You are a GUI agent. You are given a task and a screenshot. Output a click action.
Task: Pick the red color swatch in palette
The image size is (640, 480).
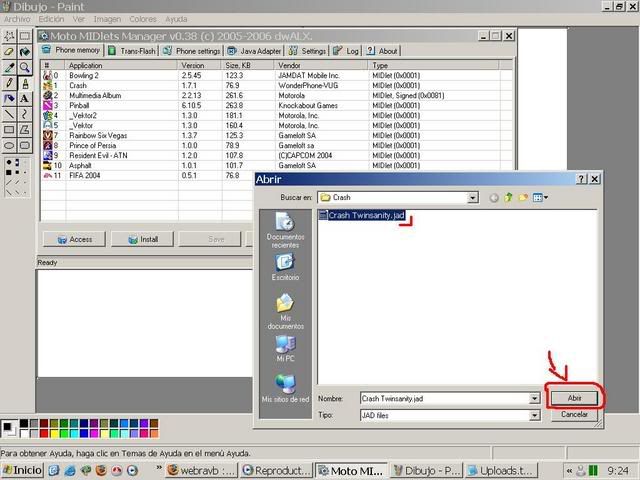click(44, 433)
